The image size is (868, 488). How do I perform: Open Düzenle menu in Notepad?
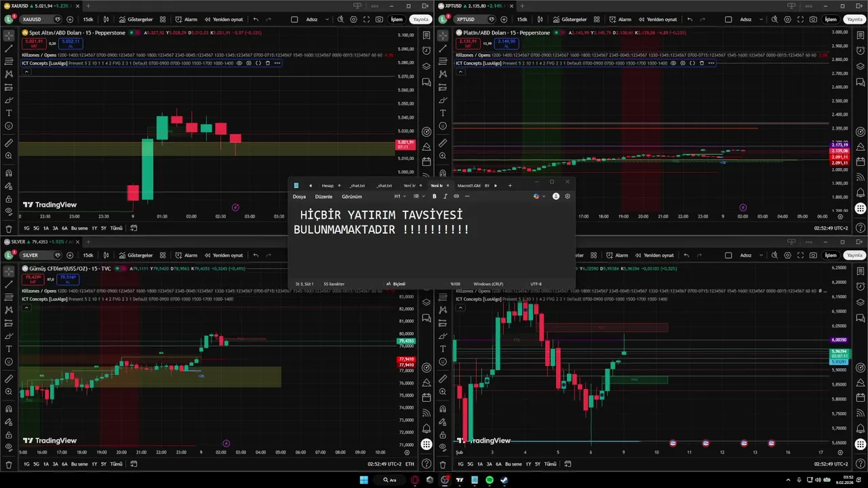point(323,197)
